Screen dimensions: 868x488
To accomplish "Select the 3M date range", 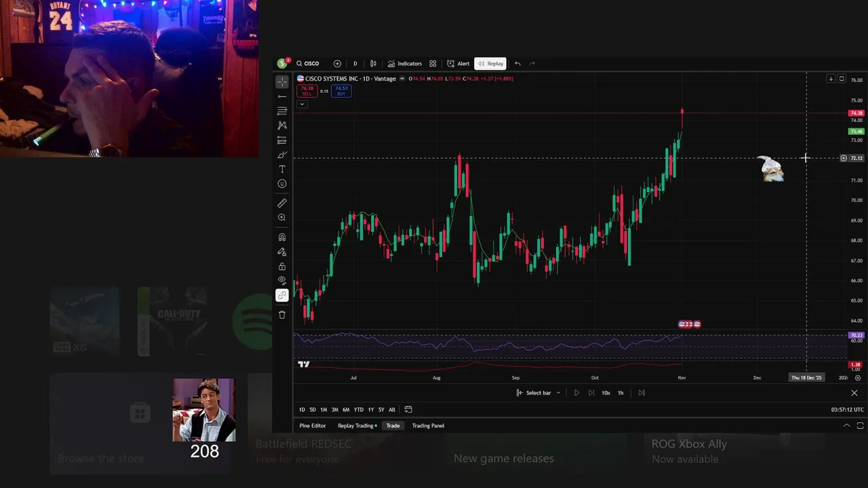I will (x=334, y=409).
